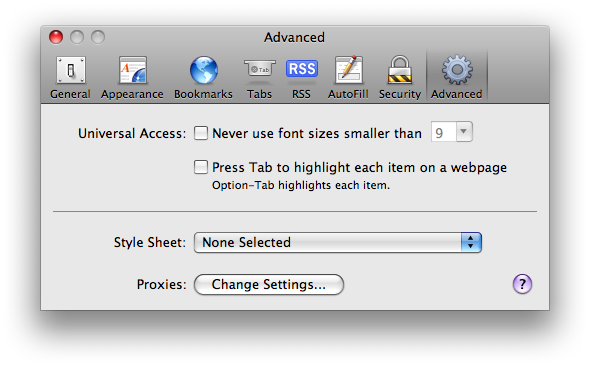The height and width of the screenshot is (366, 590).
Task: Zoom the preferences window with the third title bar button
Action: click(x=98, y=37)
